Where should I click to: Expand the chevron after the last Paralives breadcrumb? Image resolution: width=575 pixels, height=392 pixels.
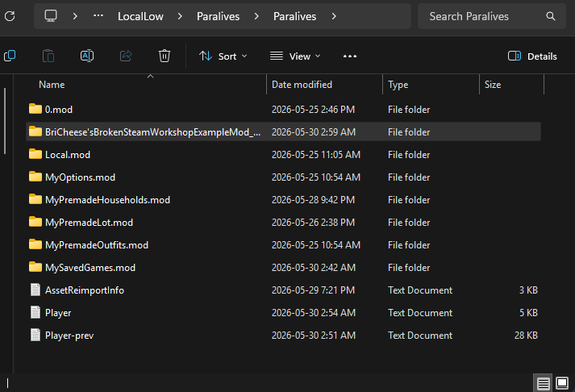pyautogui.click(x=334, y=16)
